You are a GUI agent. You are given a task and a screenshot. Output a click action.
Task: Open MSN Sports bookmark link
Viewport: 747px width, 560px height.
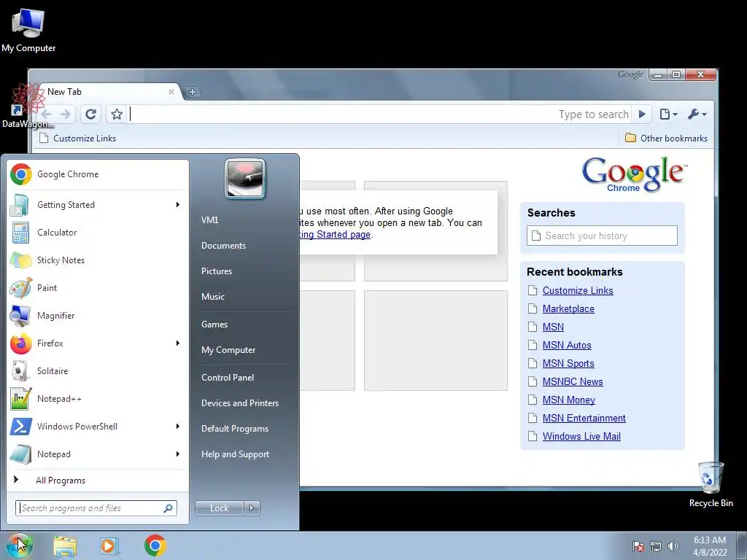(568, 364)
